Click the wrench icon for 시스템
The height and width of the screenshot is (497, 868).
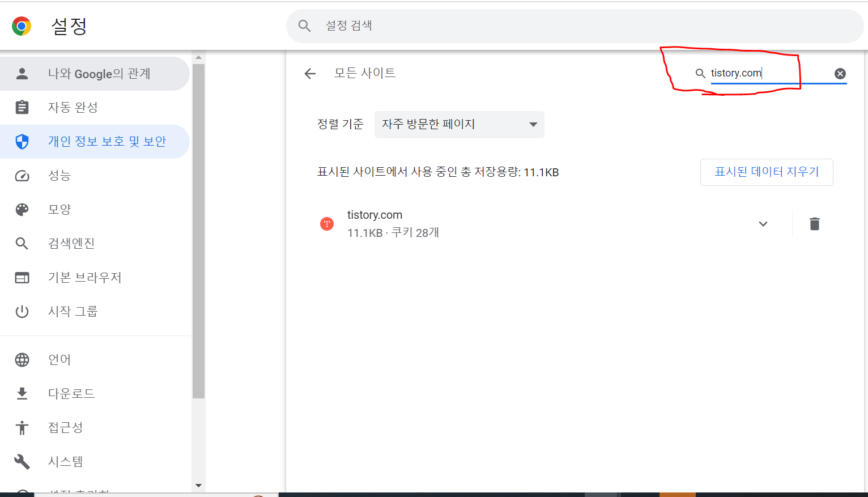coord(22,462)
